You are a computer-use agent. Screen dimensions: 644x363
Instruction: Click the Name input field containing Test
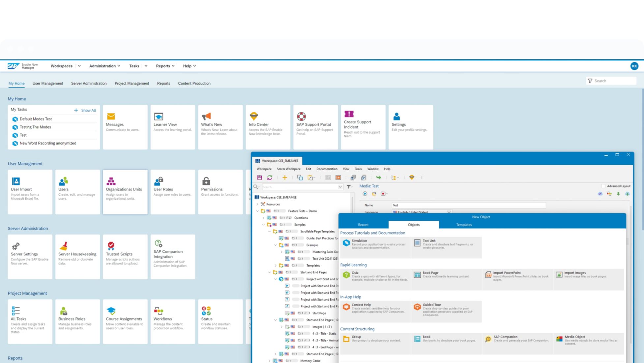point(468,205)
